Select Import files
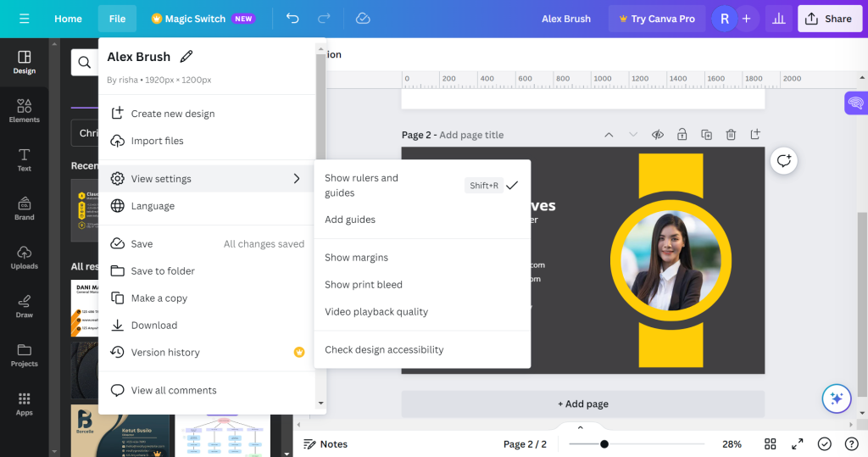 (207, 141)
